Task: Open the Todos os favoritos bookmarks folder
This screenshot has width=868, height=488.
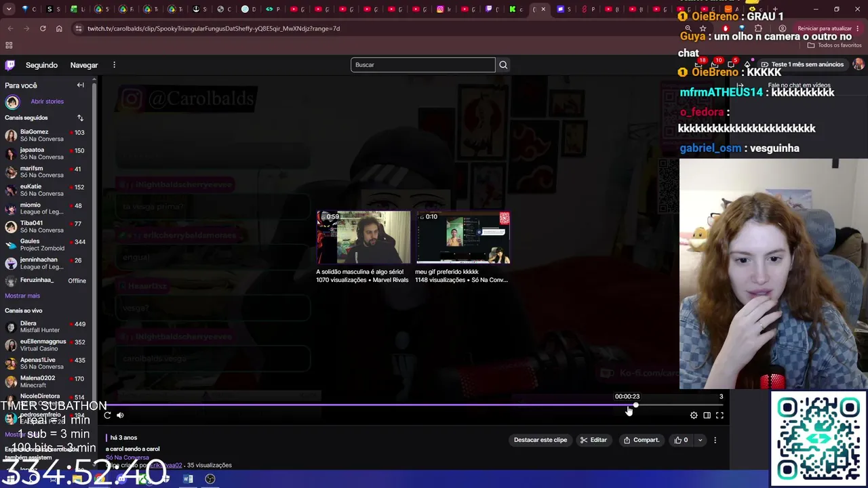Action: click(x=834, y=45)
